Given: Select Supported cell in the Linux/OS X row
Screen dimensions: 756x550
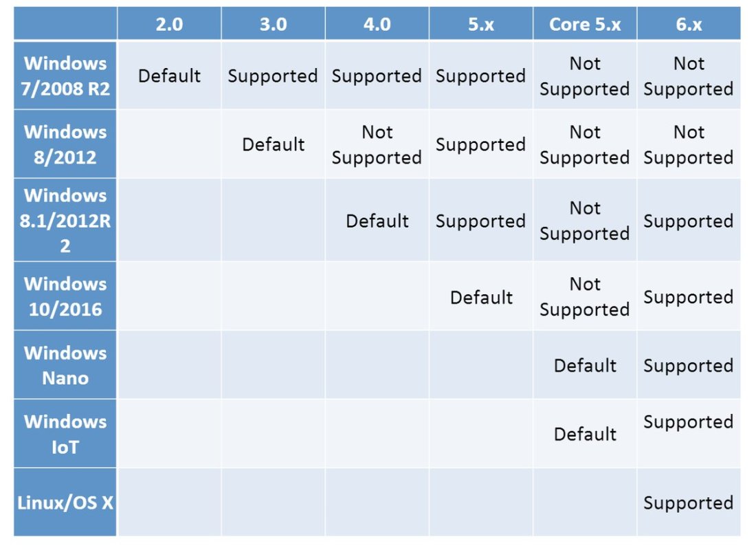Looking at the screenshot, I should 689,503.
